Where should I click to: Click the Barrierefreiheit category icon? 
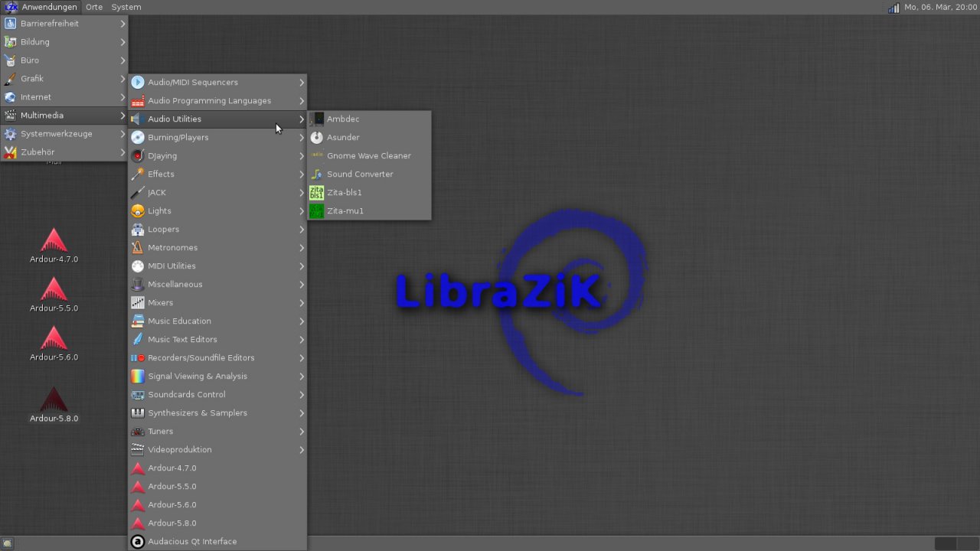pos(10,24)
